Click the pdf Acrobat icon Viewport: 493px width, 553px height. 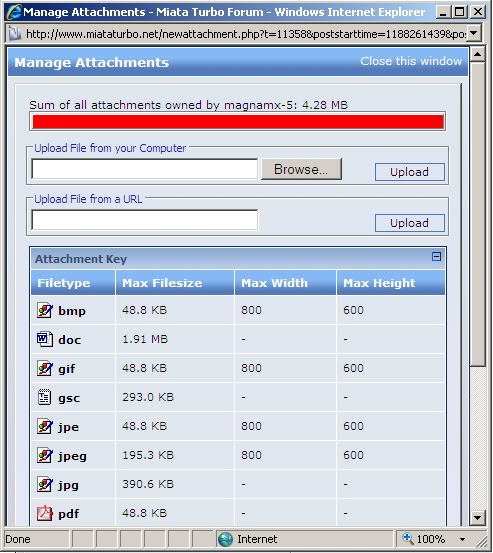pyautogui.click(x=45, y=513)
